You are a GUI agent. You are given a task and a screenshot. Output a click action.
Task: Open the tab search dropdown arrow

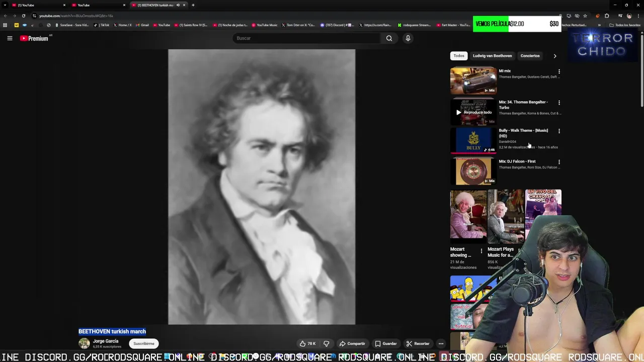pyautogui.click(x=5, y=5)
